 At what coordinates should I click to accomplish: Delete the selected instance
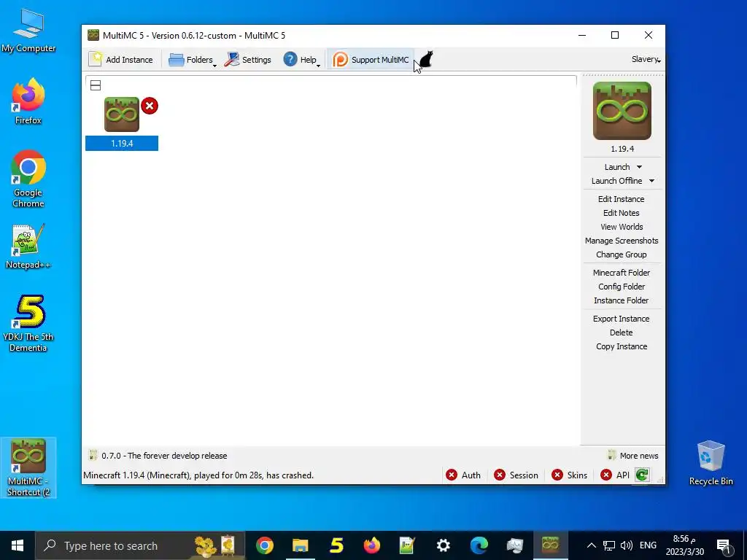[622, 332]
